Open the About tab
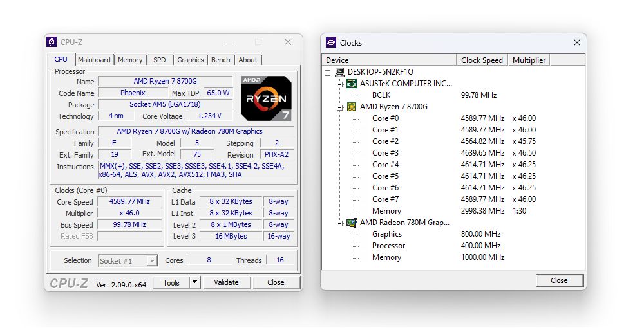The height and width of the screenshot is (328, 644). tap(248, 60)
